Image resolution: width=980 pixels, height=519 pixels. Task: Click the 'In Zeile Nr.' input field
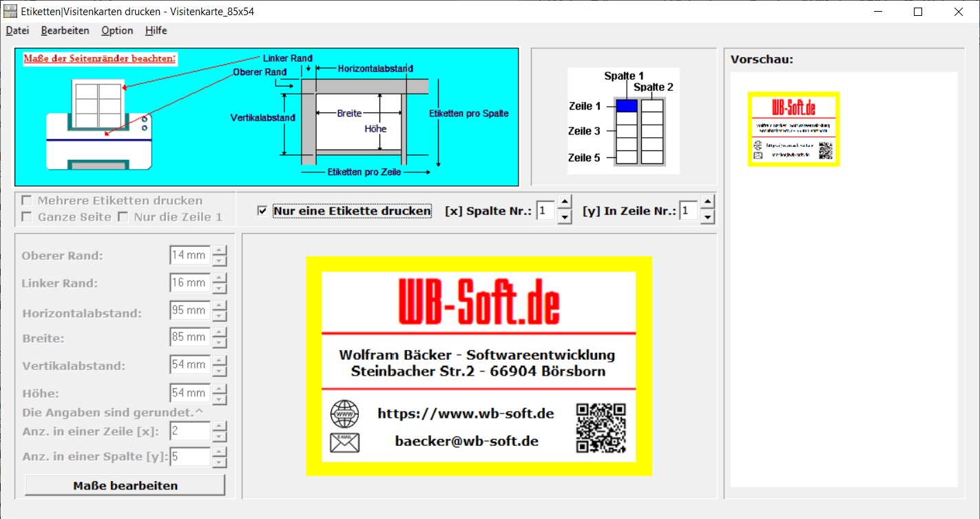[689, 211]
